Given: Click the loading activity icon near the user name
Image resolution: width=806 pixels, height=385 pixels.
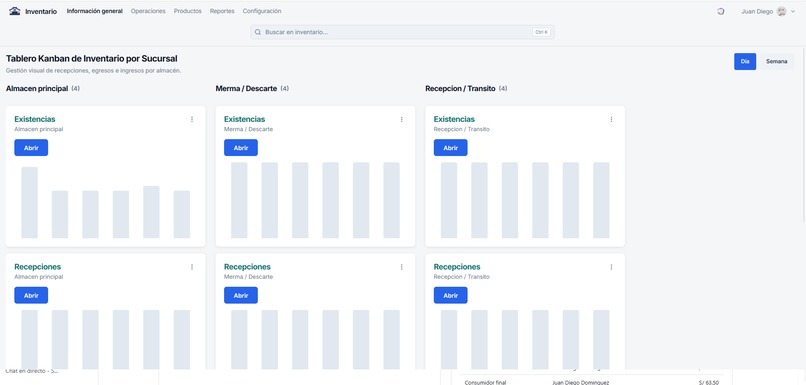Looking at the screenshot, I should [x=721, y=11].
